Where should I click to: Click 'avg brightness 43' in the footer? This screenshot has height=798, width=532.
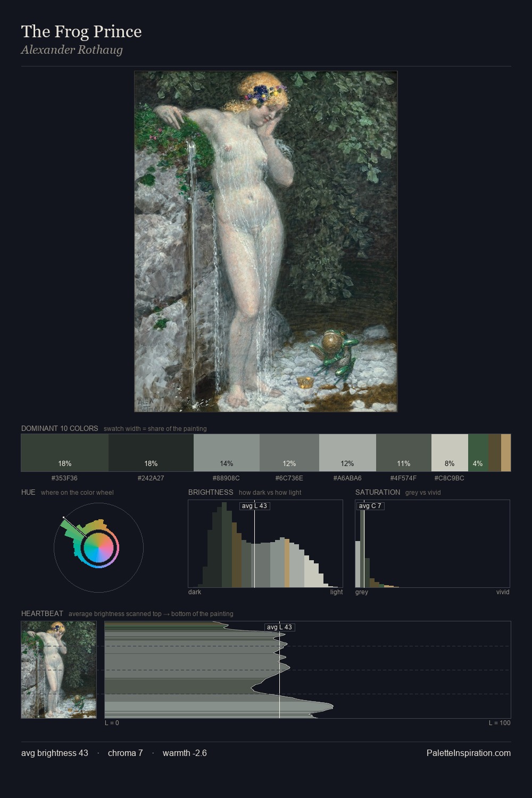[55, 753]
